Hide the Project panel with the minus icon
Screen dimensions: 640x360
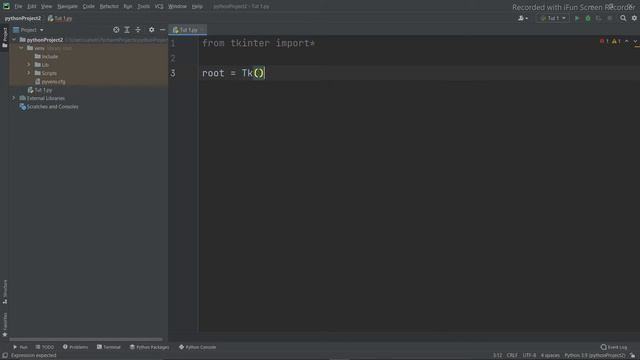(x=162, y=30)
